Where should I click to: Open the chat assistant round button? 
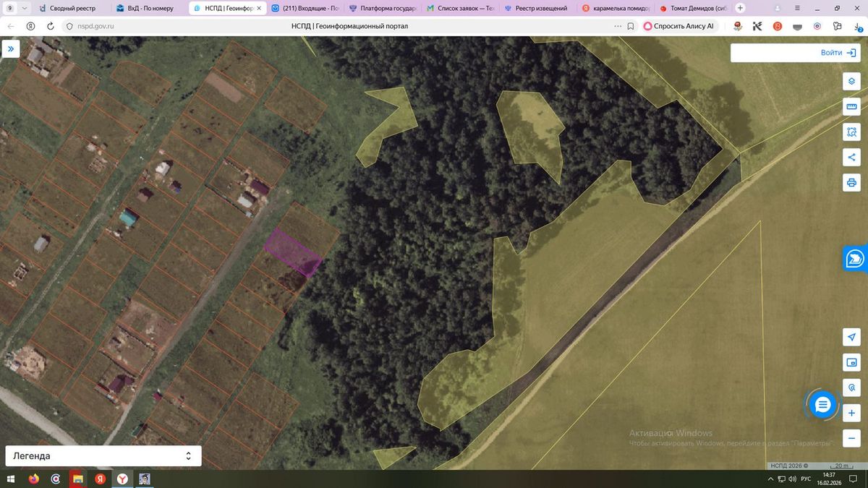[822, 405]
